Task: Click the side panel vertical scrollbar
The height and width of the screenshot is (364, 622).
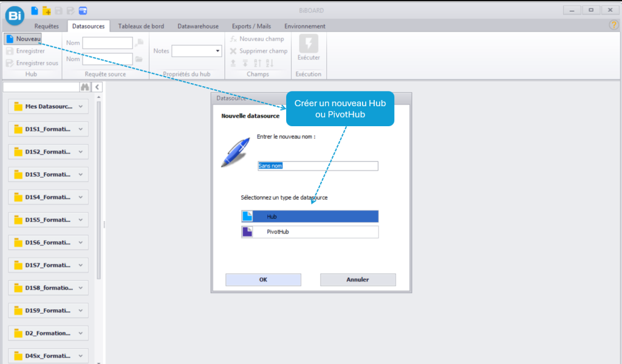Action: [x=99, y=190]
